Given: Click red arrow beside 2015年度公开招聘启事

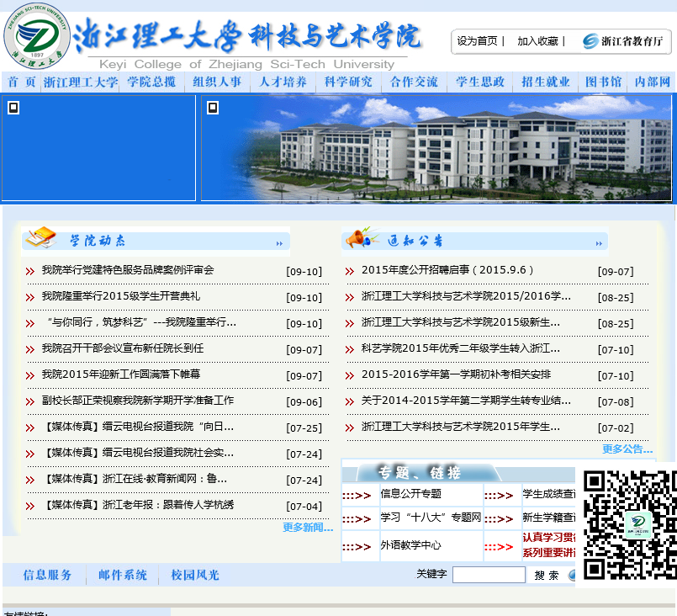Looking at the screenshot, I should pyautogui.click(x=350, y=272).
